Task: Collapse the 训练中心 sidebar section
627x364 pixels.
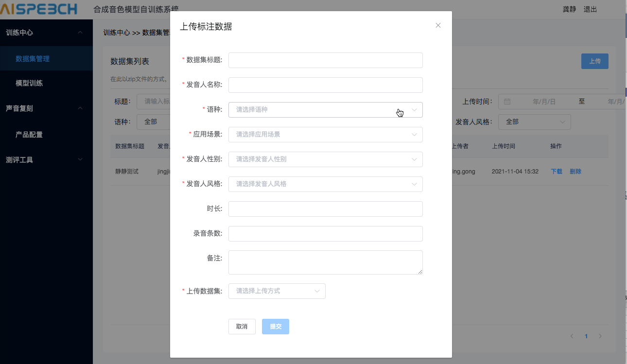Action: pyautogui.click(x=46, y=33)
